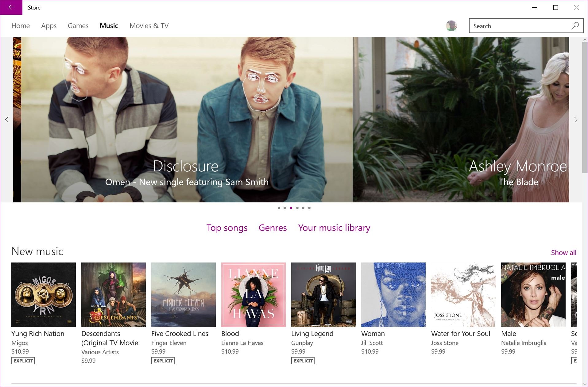Select the fifth carousel page dot
This screenshot has height=387, width=588.
pos(303,208)
